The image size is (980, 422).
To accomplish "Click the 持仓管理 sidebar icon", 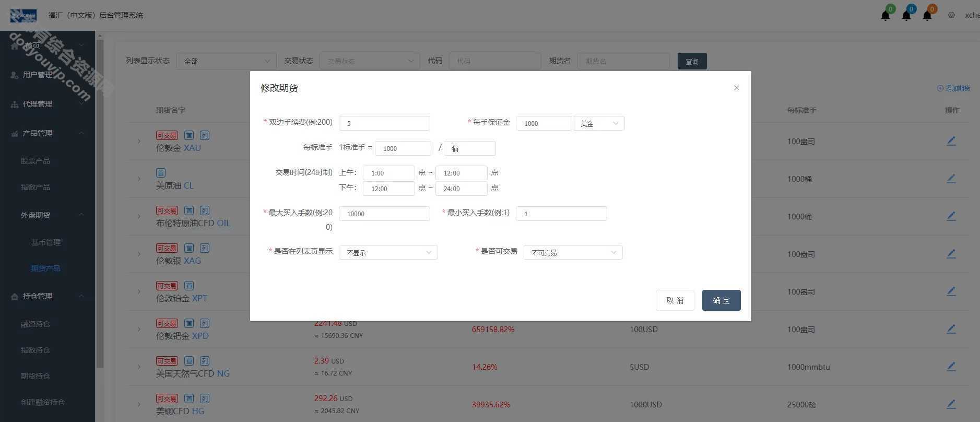I will [x=15, y=296].
